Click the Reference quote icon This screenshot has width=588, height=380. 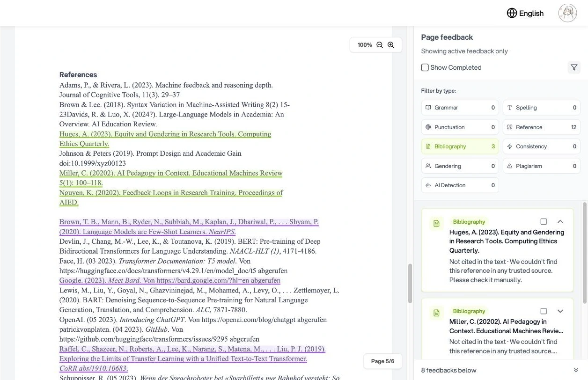click(x=510, y=127)
